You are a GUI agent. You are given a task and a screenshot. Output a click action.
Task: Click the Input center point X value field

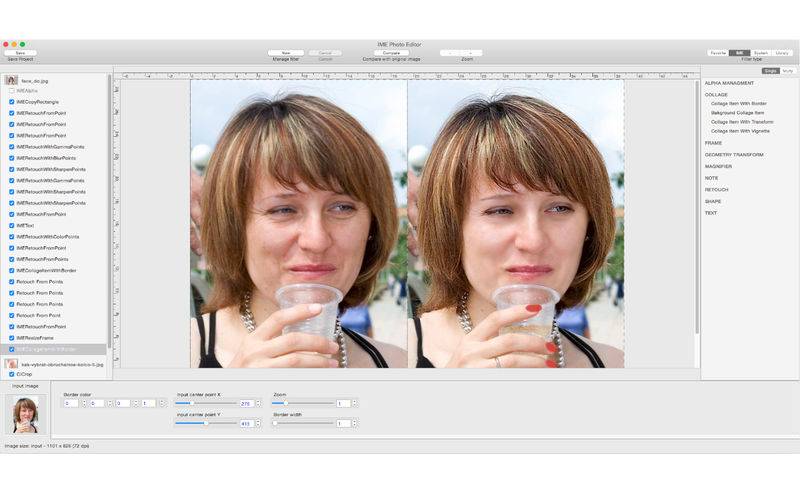pyautogui.click(x=246, y=404)
